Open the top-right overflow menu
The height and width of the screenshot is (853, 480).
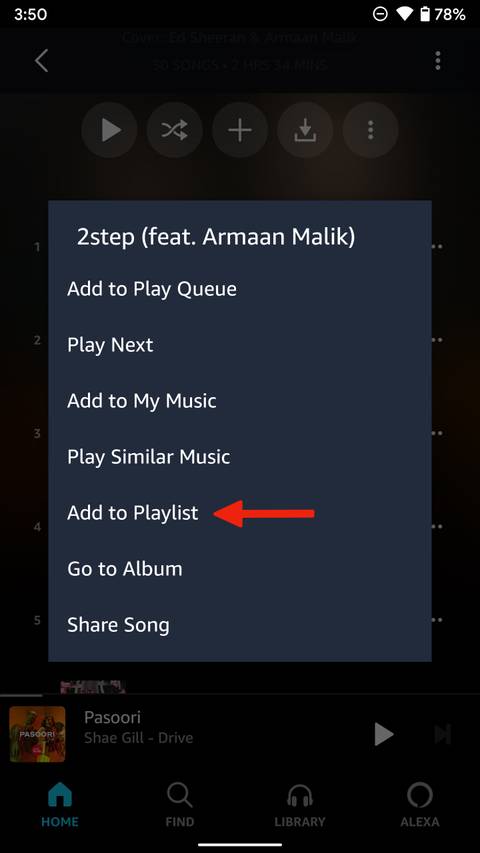[438, 60]
